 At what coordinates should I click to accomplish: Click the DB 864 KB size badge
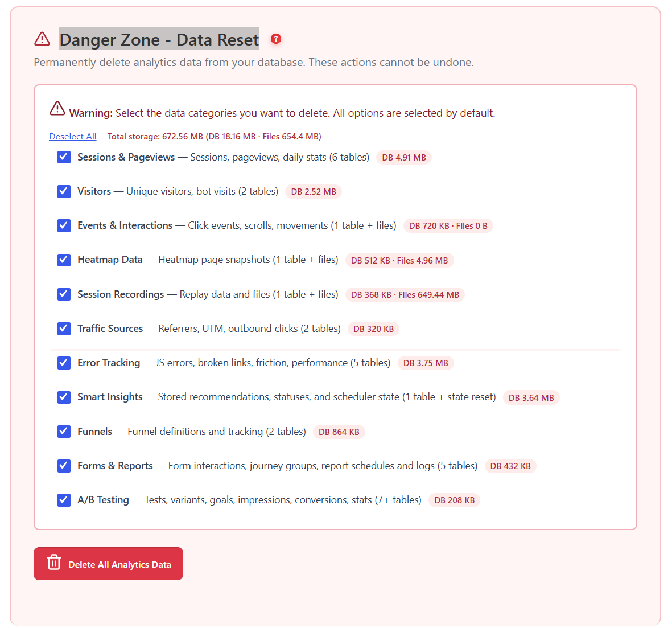[339, 432]
